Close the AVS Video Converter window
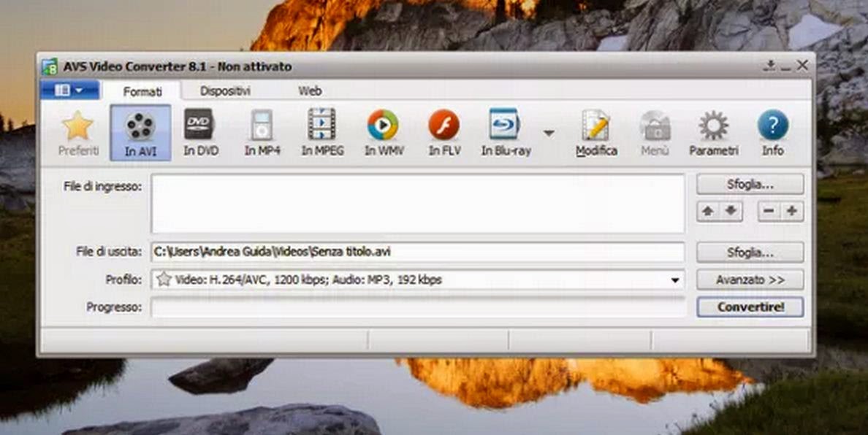The height and width of the screenshot is (435, 868). coord(802,66)
